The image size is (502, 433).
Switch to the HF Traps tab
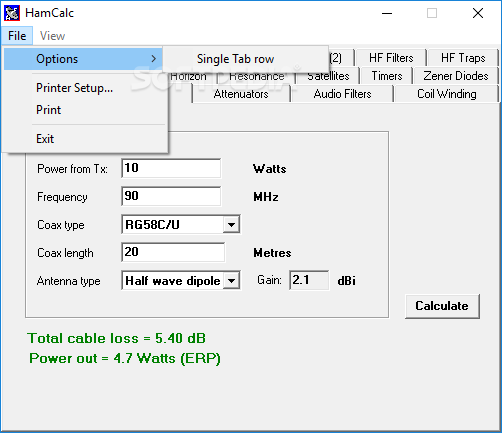(x=463, y=58)
